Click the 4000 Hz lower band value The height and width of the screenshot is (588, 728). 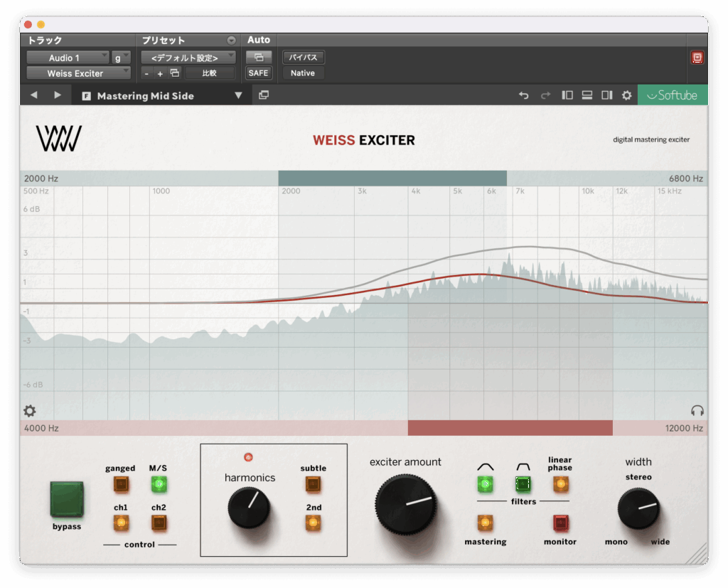41,428
